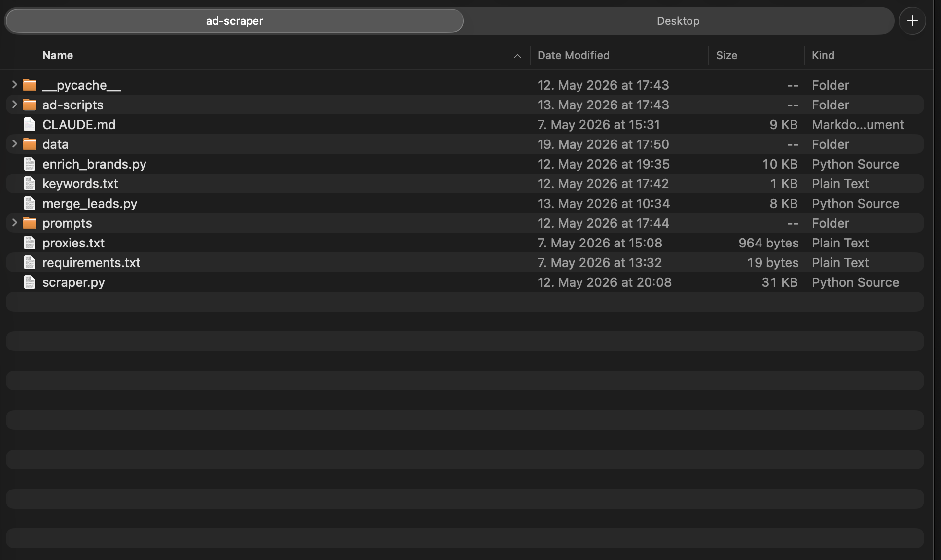Select the requirements.txt file name
This screenshot has height=560, width=941.
tap(91, 263)
